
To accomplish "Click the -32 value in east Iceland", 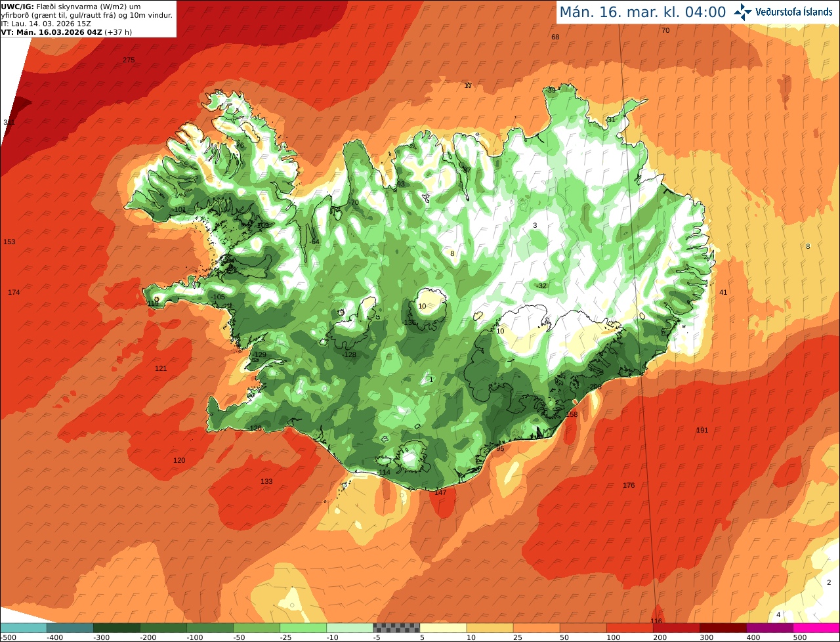I will 541,286.
